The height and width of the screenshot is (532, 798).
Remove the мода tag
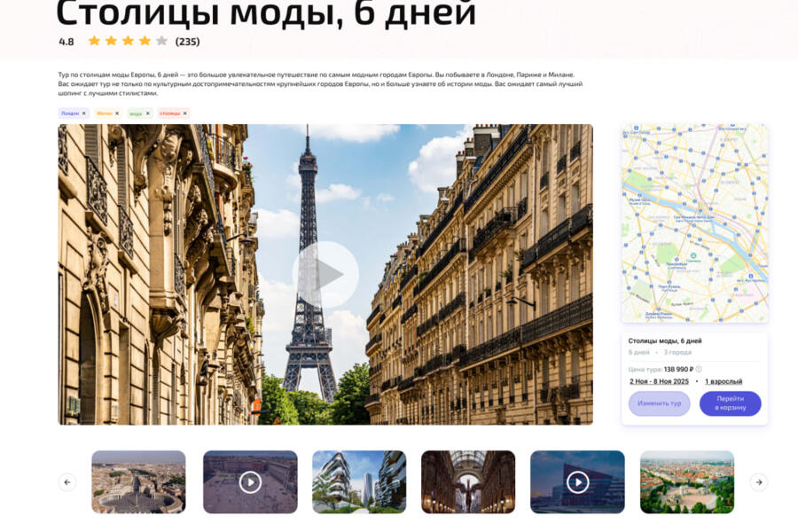tap(147, 113)
